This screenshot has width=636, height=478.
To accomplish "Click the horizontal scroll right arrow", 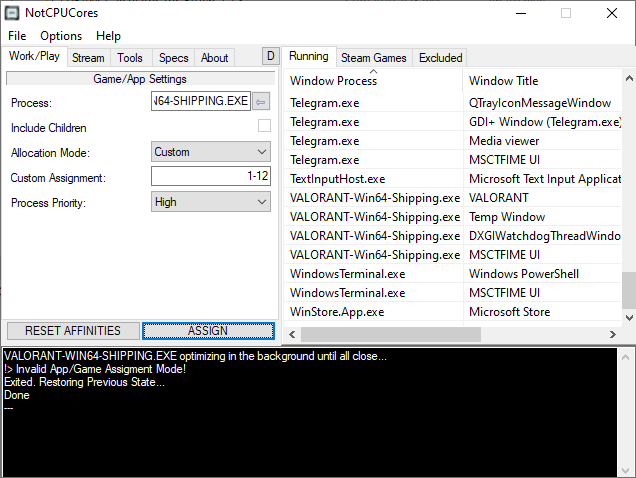I will (x=612, y=335).
